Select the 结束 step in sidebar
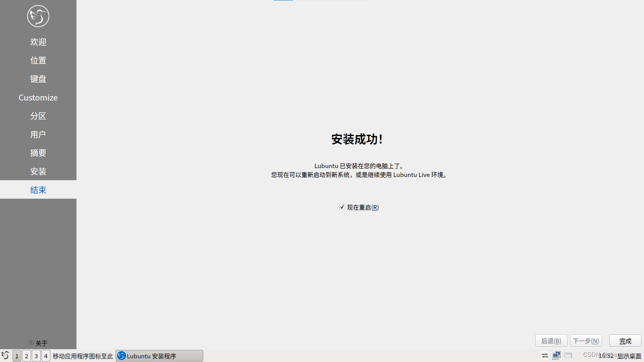The width and height of the screenshot is (644, 362). (38, 189)
